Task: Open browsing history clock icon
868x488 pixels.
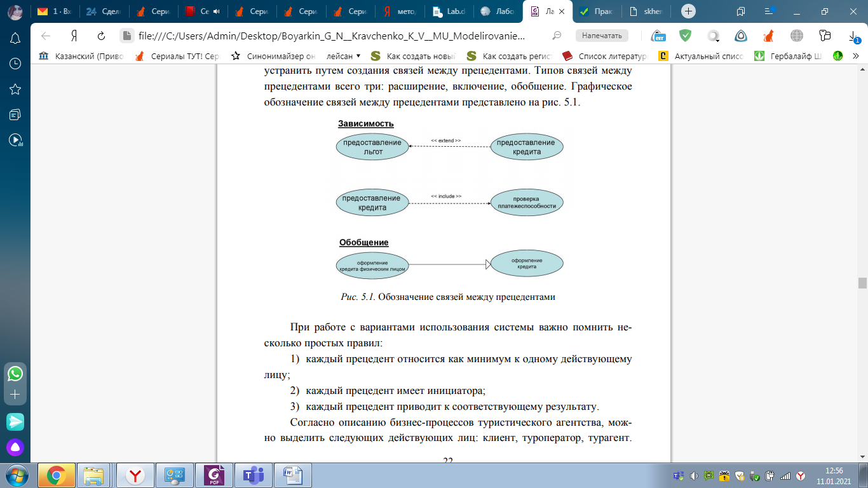Action: 15,64
